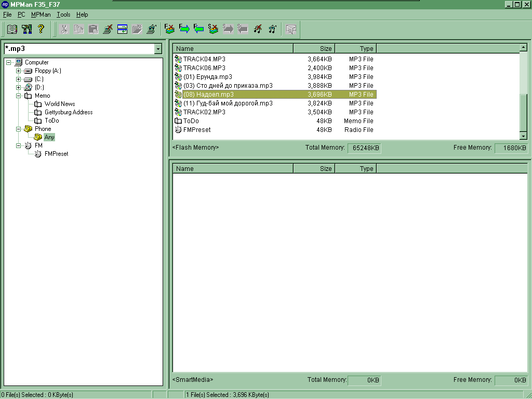Collapse the Memo tree branch
This screenshot has height=399, width=532.
pyautogui.click(x=18, y=96)
